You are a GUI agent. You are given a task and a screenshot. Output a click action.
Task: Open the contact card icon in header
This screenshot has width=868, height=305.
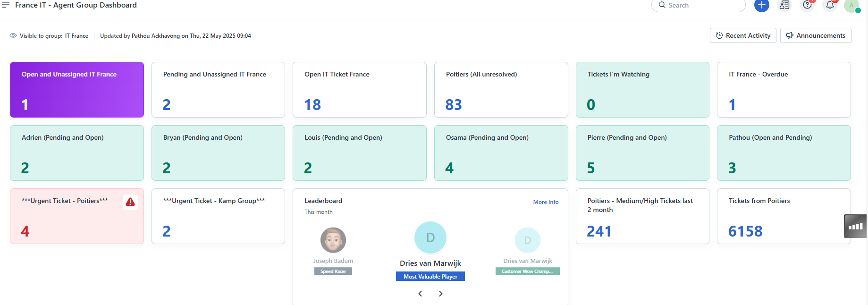coord(784,5)
